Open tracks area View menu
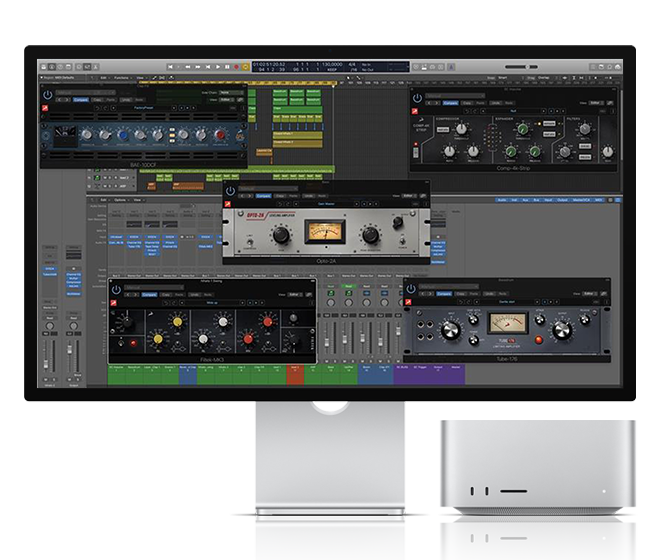Screen dimensions: 660x560 click(141, 78)
